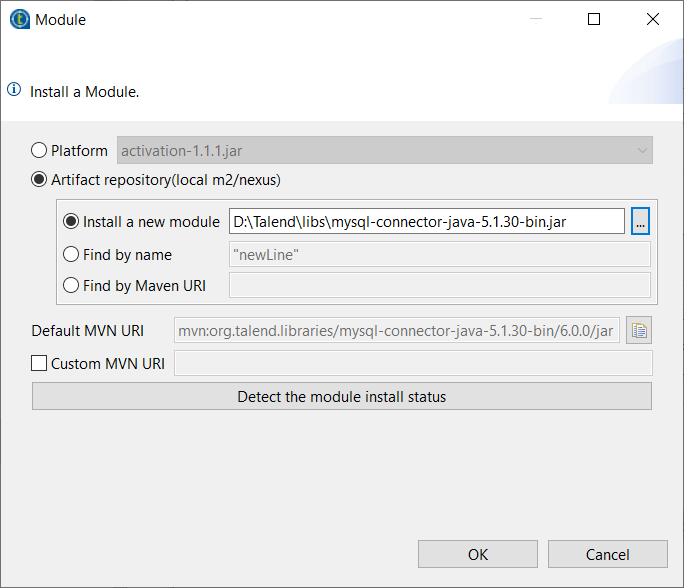Click the browse ellipsis button for module path
The width and height of the screenshot is (684, 588).
coord(641,222)
